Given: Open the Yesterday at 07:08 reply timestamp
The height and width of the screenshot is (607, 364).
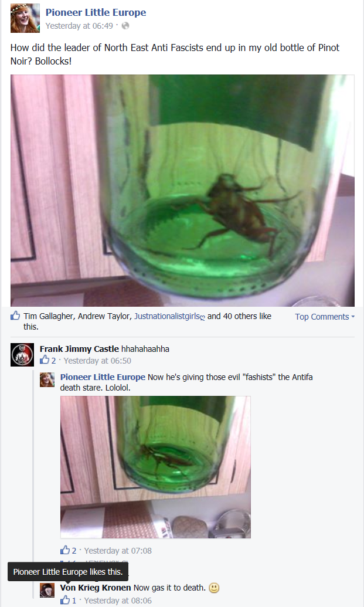Looking at the screenshot, I should point(118,551).
